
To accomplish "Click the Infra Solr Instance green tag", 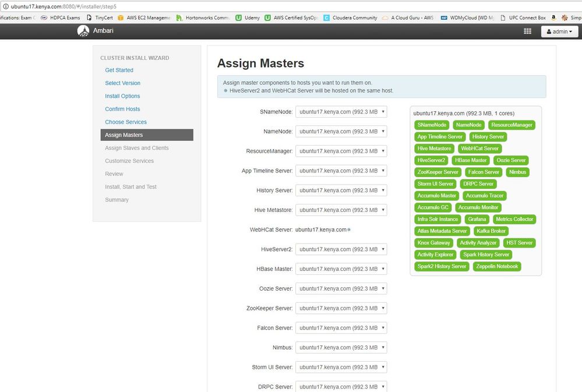I will (x=438, y=220).
